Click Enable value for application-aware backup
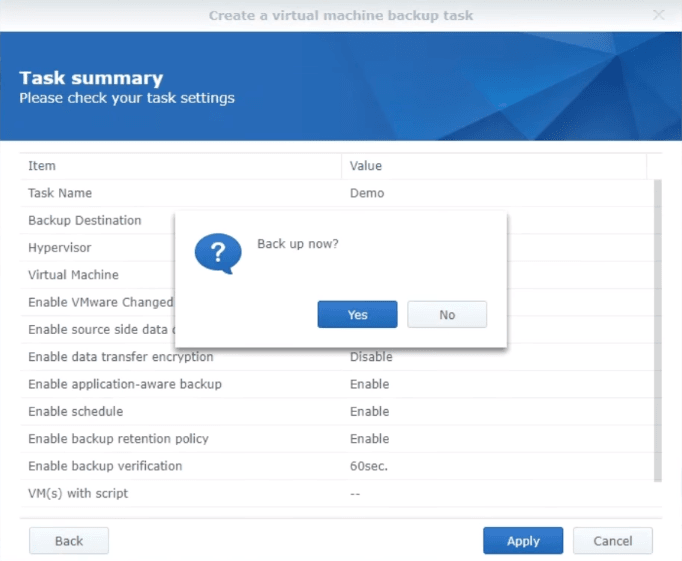682x561 pixels. [369, 384]
